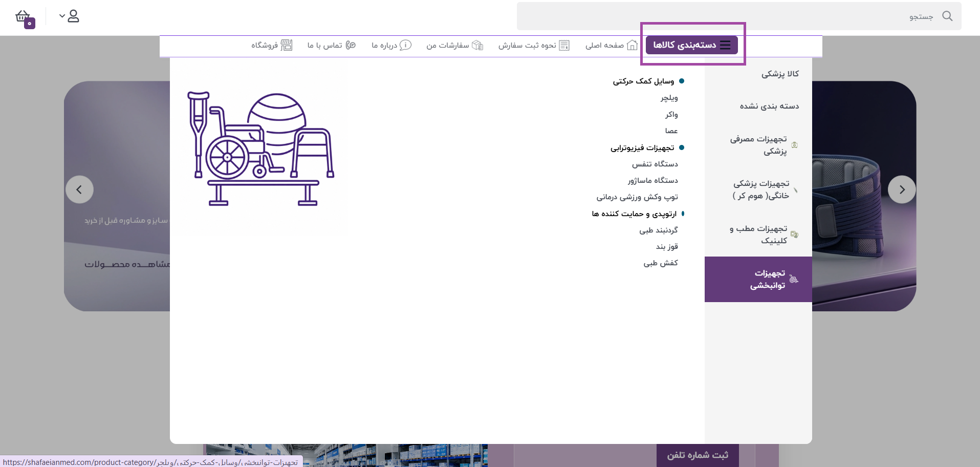This screenshot has height=467, width=980.
Task: Open تماس با ما contact page
Action: point(325,45)
